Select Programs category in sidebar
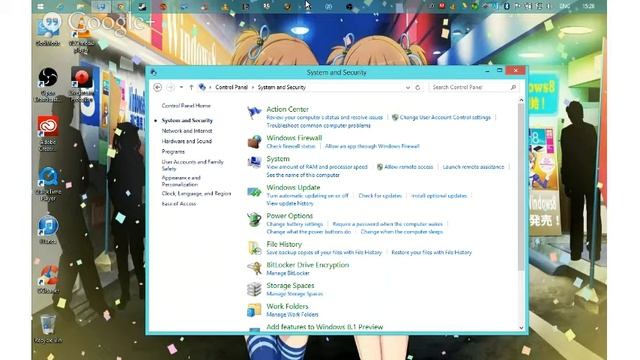The image size is (640, 360). (x=173, y=151)
